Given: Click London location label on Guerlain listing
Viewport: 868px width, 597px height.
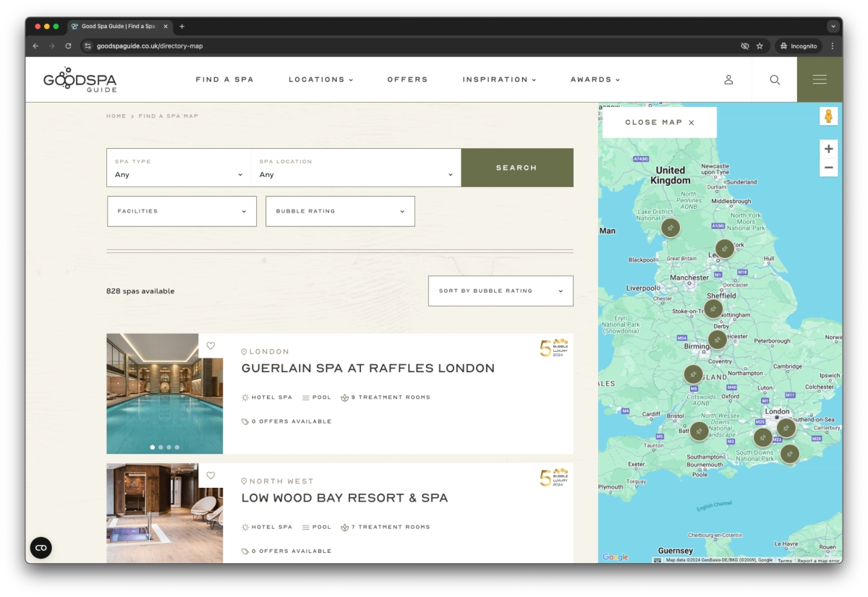Looking at the screenshot, I should click(265, 351).
